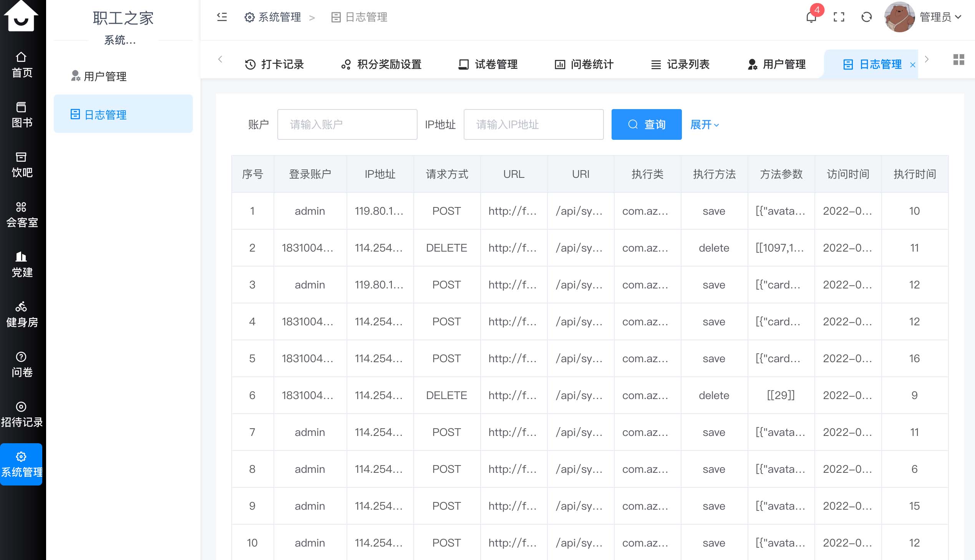Switch to the 用户管理 tab
Screen dimensions: 975x560
[776, 64]
